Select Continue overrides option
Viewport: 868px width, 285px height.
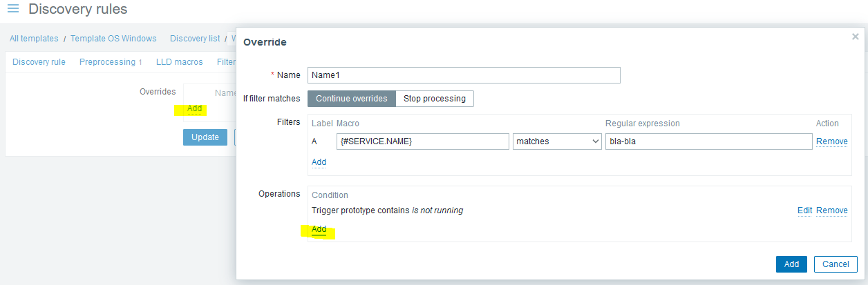(x=351, y=99)
